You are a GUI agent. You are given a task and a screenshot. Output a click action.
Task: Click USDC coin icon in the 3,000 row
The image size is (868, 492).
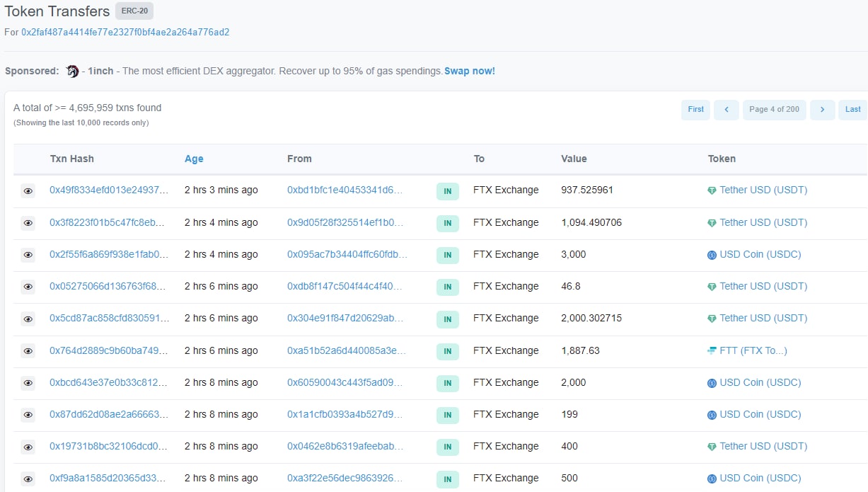[x=712, y=255]
